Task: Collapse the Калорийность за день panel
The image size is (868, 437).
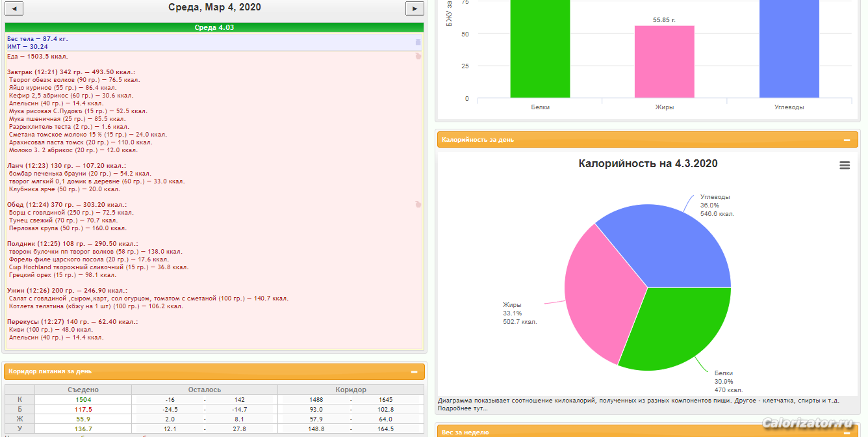Action: pyautogui.click(x=846, y=140)
